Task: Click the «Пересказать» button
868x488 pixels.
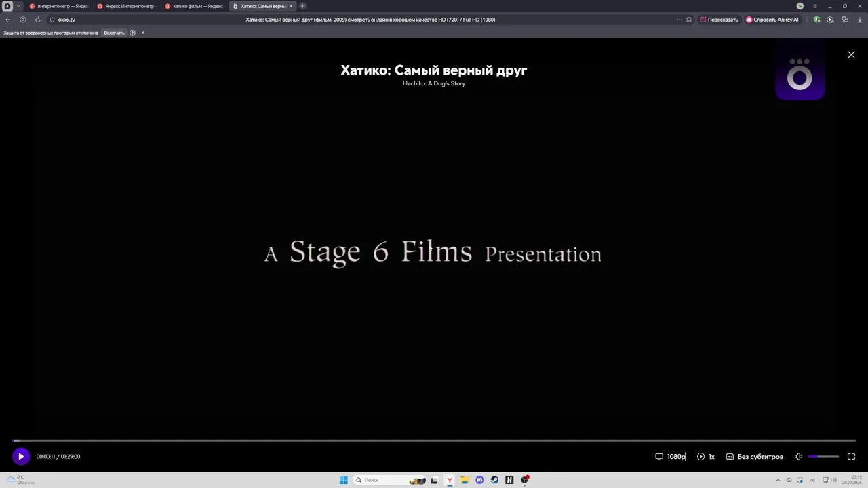Action: point(719,20)
